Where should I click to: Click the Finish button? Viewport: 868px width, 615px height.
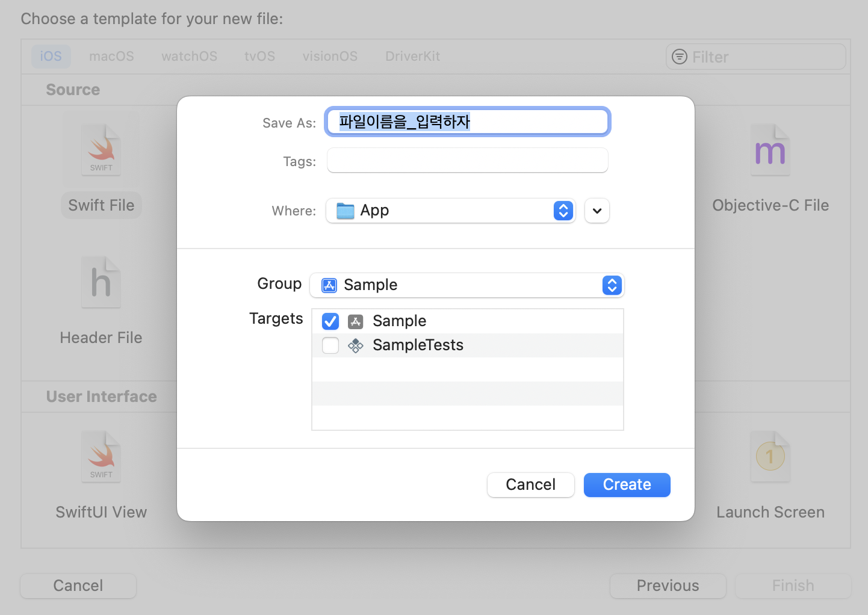tap(793, 586)
